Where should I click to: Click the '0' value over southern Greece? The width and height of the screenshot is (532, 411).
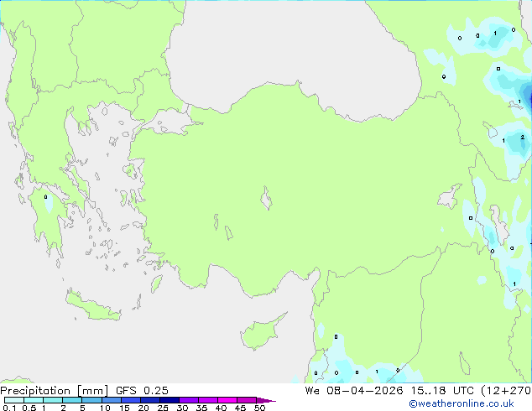coord(46,196)
